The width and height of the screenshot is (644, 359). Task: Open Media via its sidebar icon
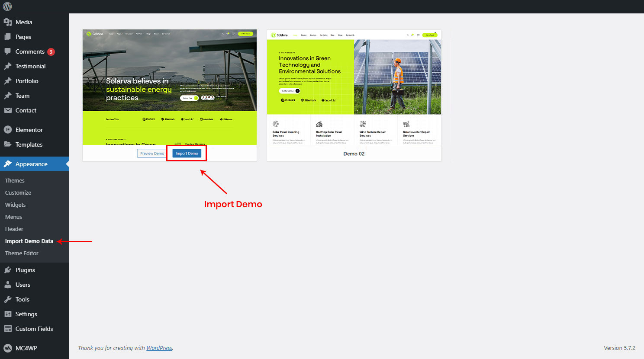pos(8,22)
